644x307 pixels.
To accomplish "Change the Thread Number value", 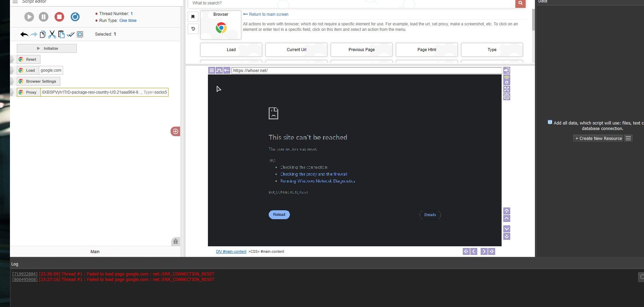I will pyautogui.click(x=132, y=14).
